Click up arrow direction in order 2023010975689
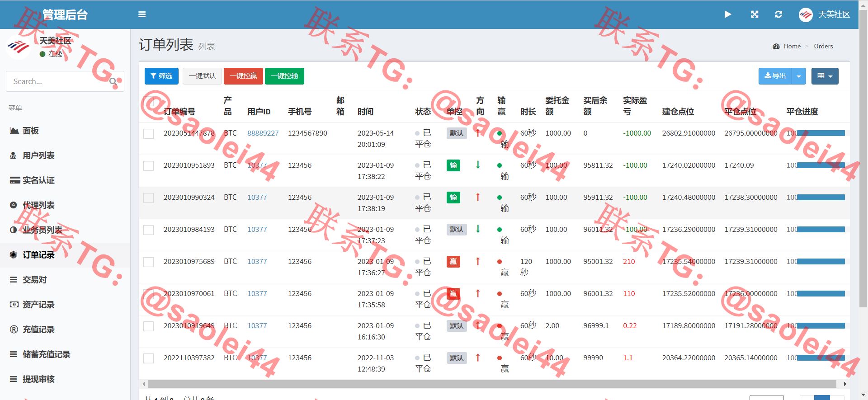Screen dimensions: 868x400 tap(478, 261)
